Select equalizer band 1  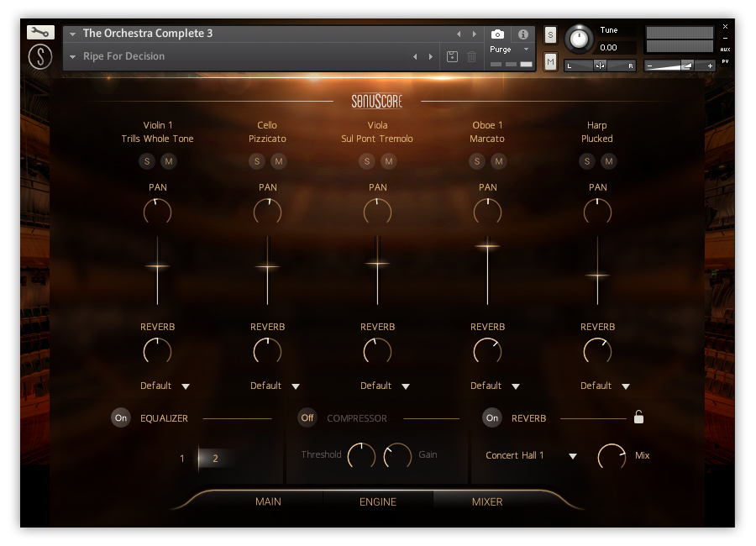click(182, 459)
